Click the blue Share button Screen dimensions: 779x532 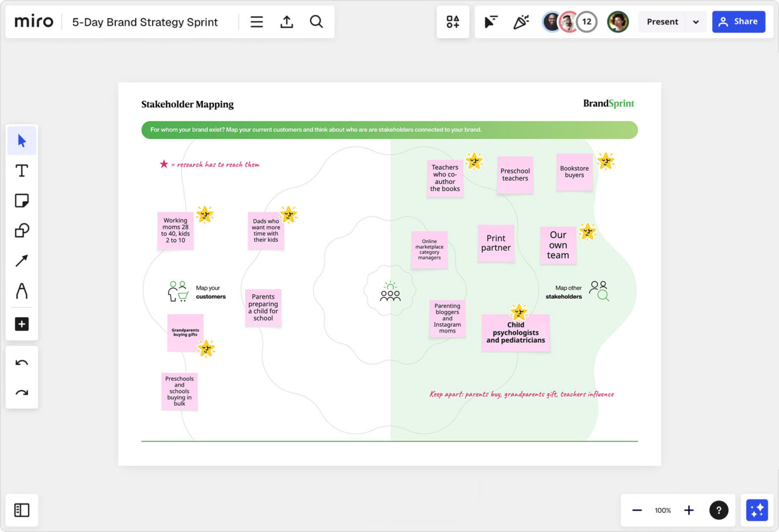pyautogui.click(x=739, y=22)
